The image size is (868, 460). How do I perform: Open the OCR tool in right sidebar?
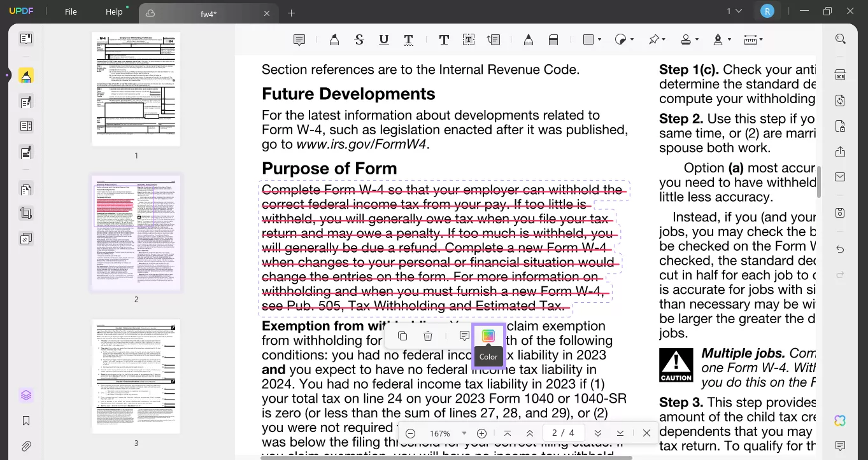841,75
